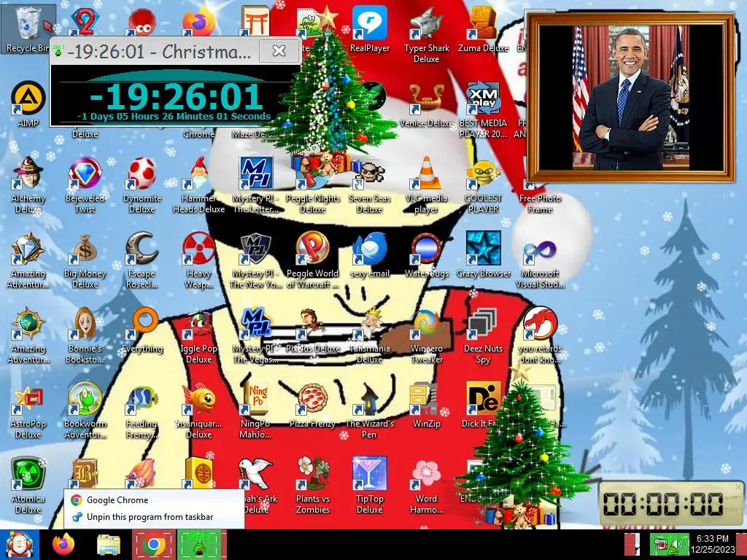Open the AIMP desktop shortcut

tap(28, 104)
